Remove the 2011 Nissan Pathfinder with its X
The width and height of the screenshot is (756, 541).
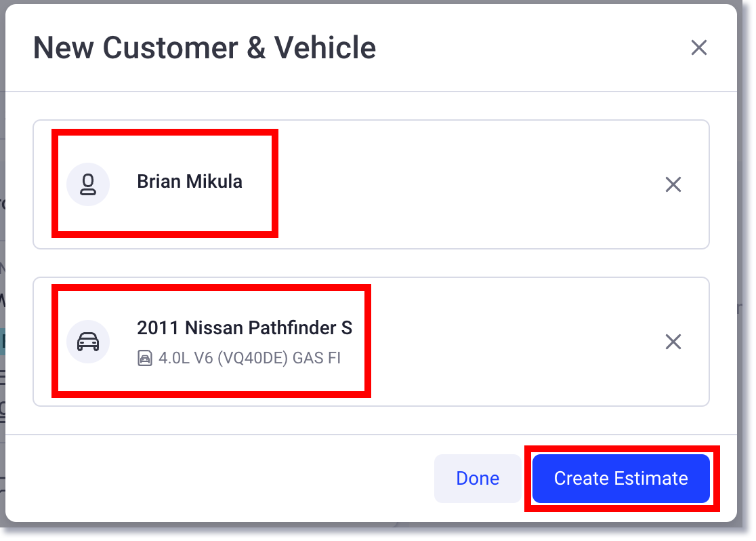click(673, 342)
